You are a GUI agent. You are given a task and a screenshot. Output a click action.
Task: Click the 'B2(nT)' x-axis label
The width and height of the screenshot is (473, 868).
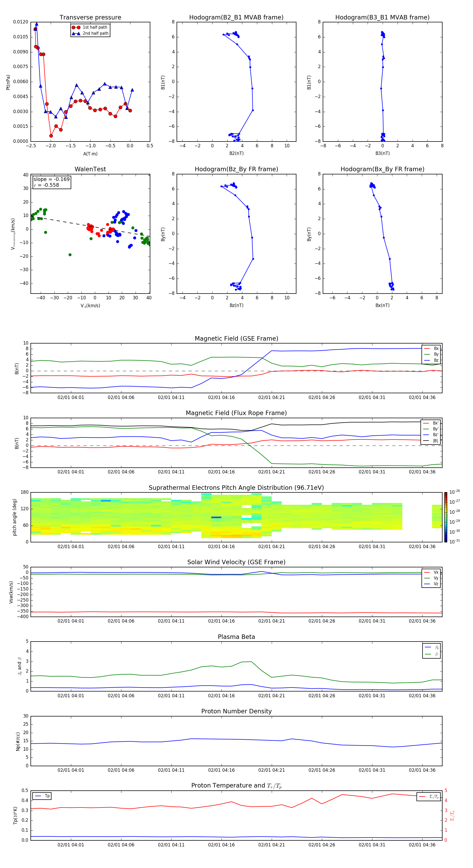236,153
